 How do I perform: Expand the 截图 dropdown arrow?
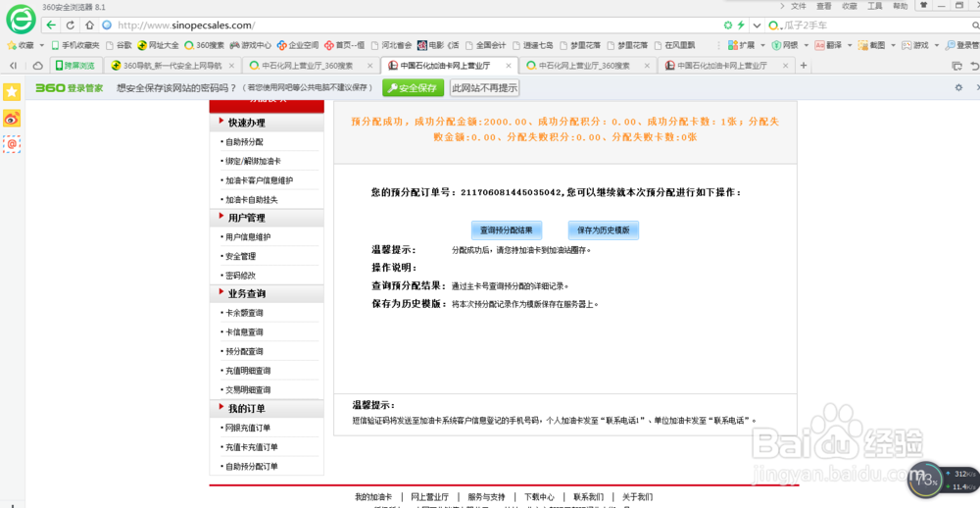893,45
